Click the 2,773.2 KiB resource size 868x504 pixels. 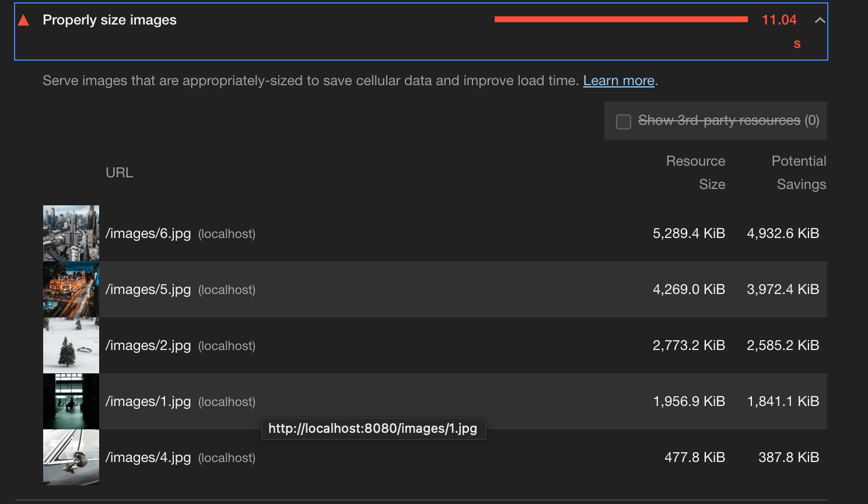tap(689, 345)
